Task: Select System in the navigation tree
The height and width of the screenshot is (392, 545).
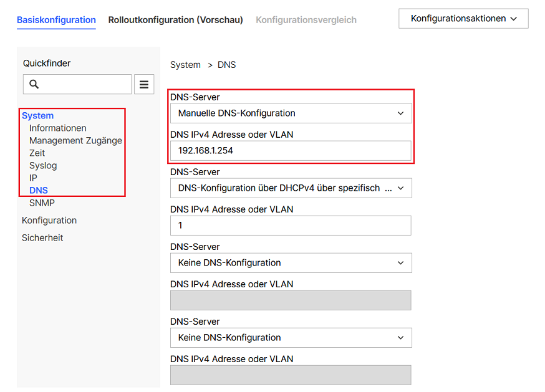Action: (38, 115)
